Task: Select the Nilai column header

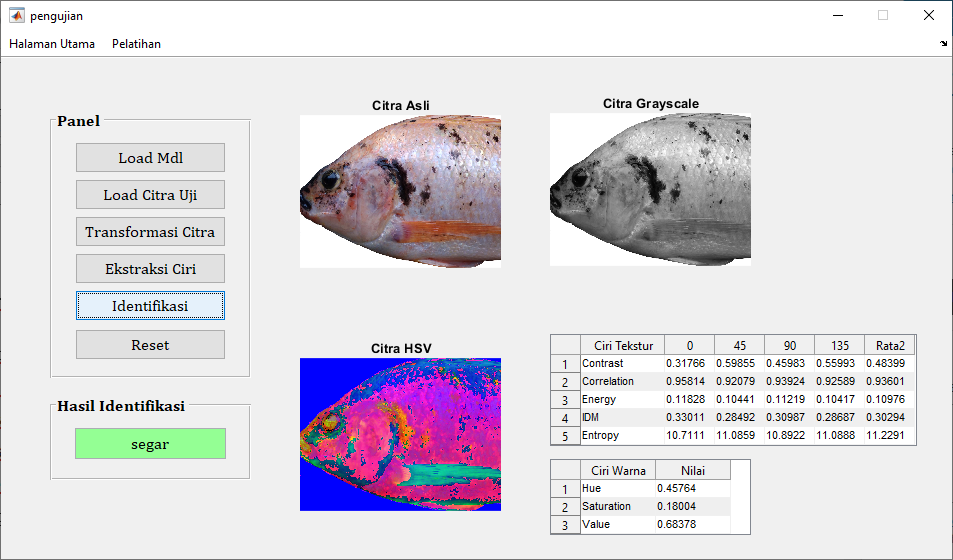Action: point(693,470)
